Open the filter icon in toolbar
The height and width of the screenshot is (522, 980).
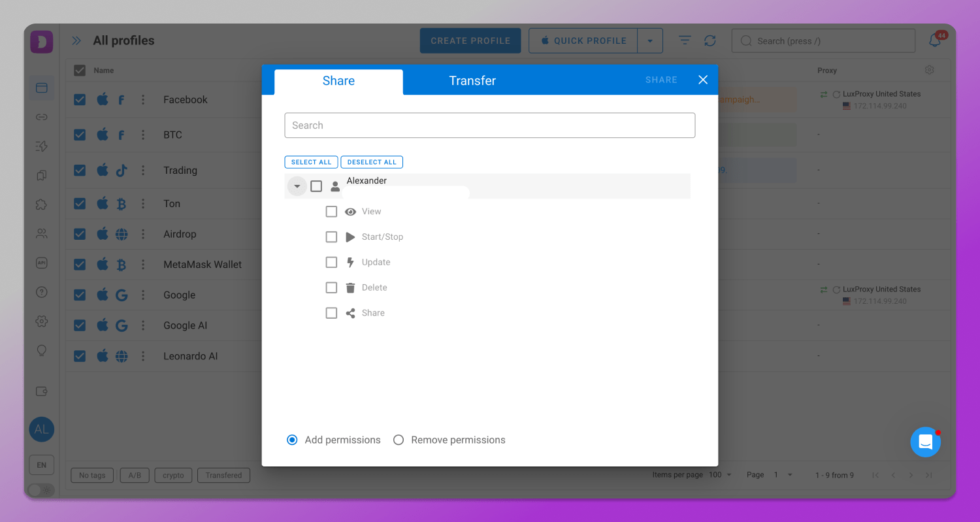pos(685,41)
